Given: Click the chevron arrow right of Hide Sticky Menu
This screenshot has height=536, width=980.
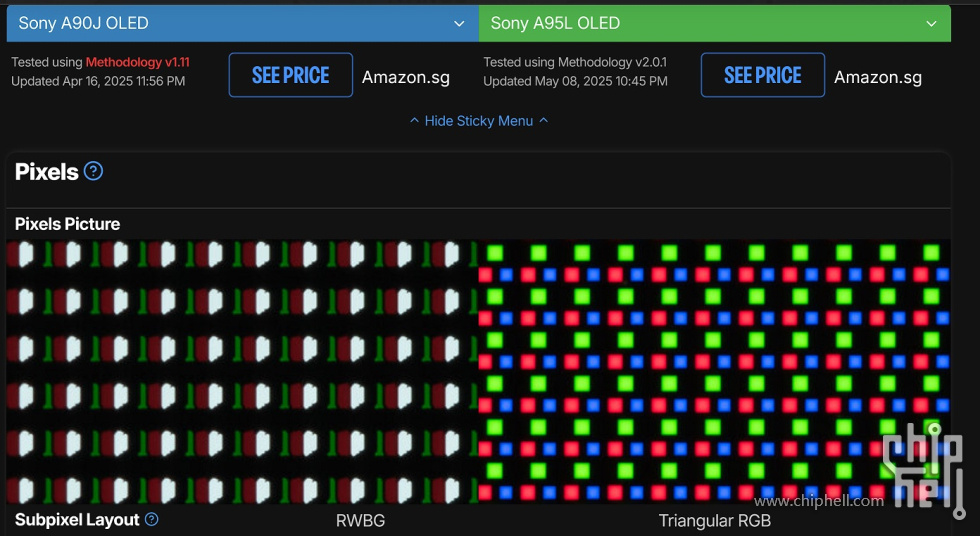Looking at the screenshot, I should (x=544, y=120).
